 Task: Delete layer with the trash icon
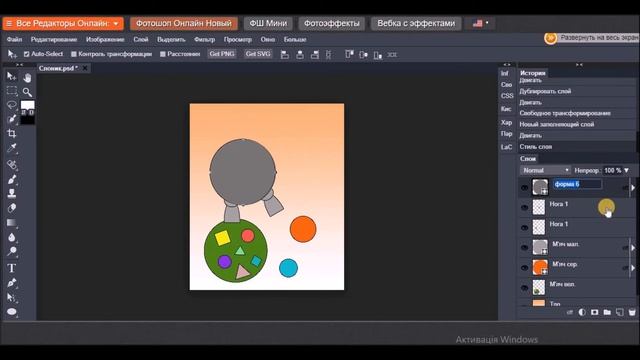click(x=632, y=312)
